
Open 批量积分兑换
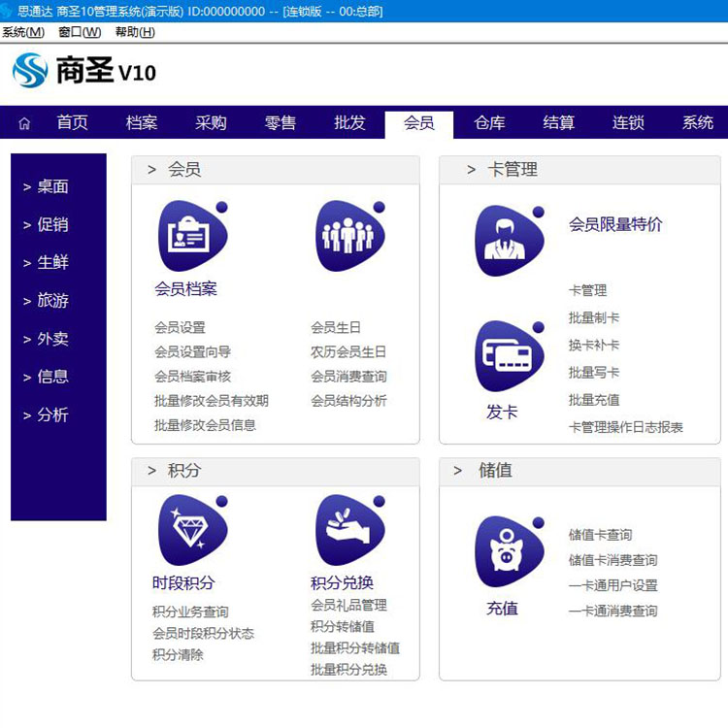coord(348,669)
